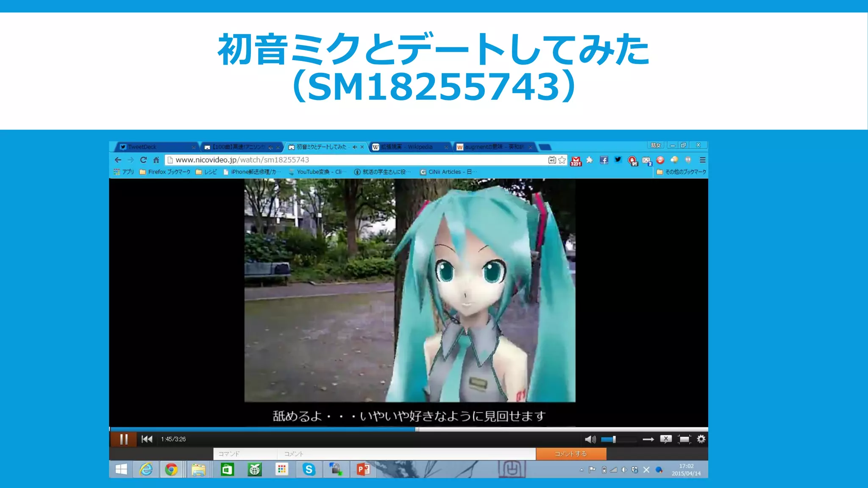Open the Dropbox tray icon

(634, 470)
